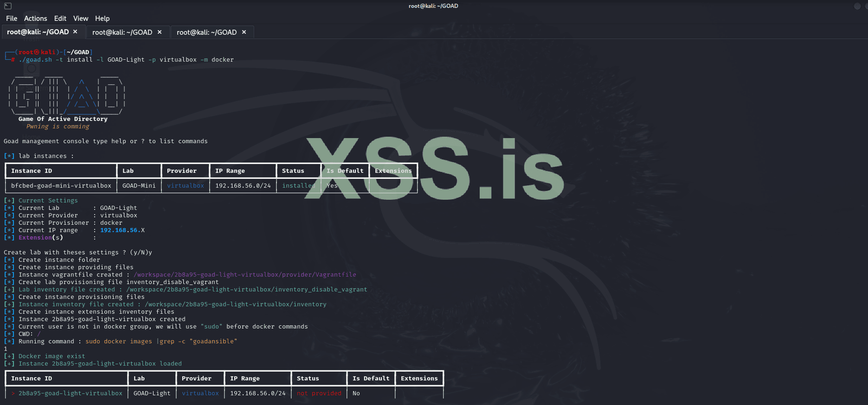The image size is (868, 405).
Task: Click the GOAD-Light lab cell
Action: pos(152,393)
